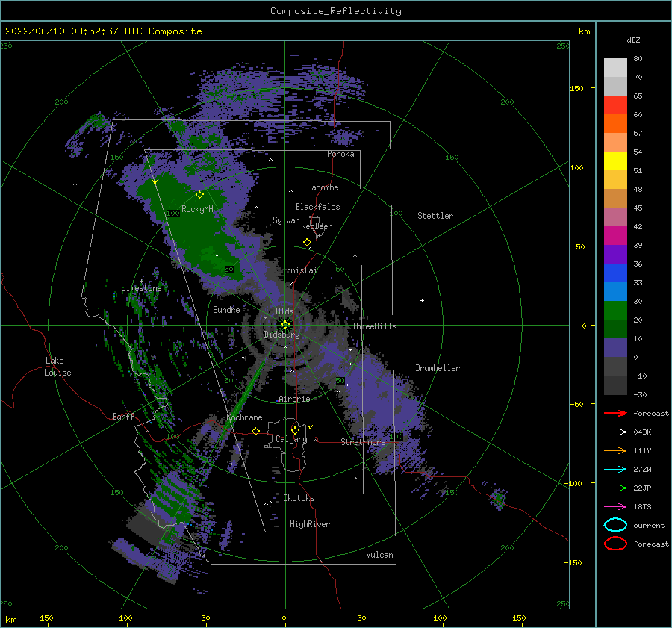Click the Calgary city label
Viewport: 672px width, 628px height.
(291, 439)
